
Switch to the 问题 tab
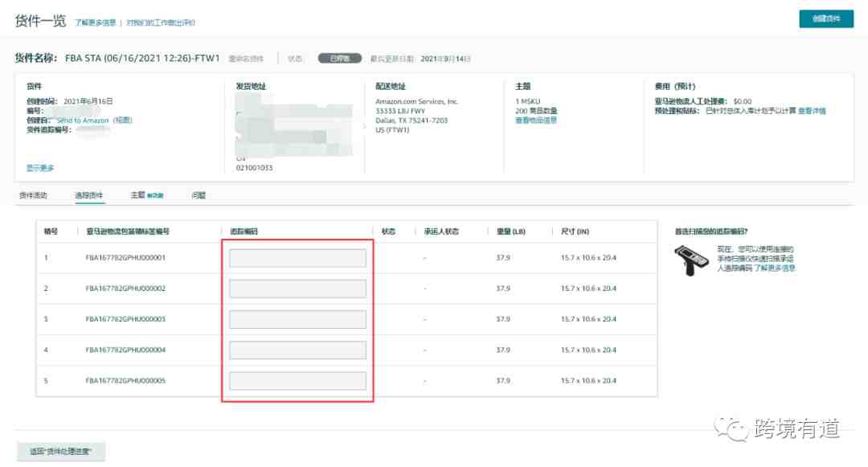[199, 195]
